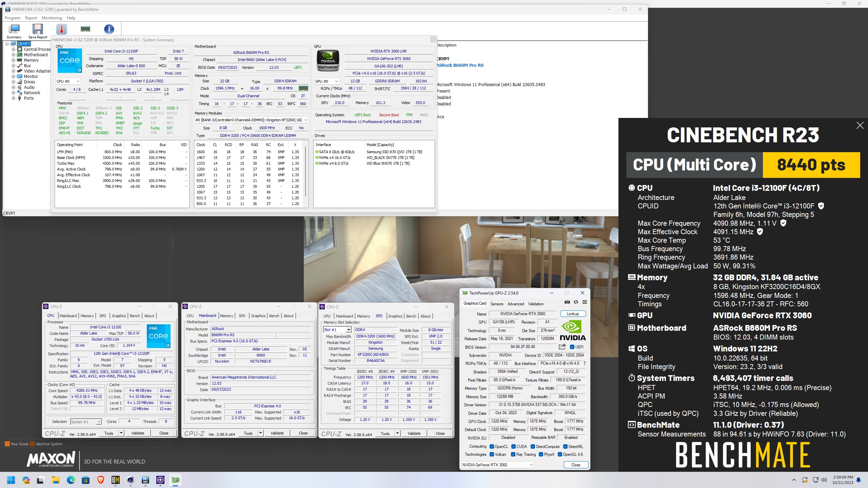Click the GPU-Z refresh icon

pyautogui.click(x=576, y=302)
